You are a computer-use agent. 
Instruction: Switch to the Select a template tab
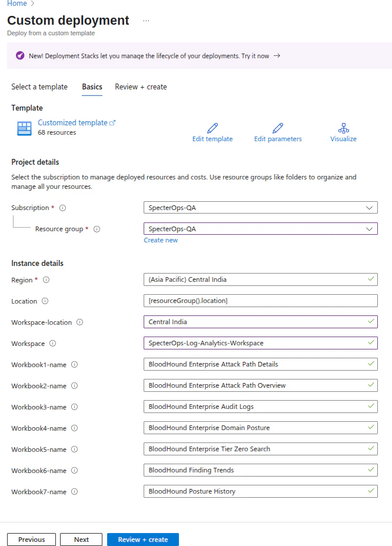39,86
